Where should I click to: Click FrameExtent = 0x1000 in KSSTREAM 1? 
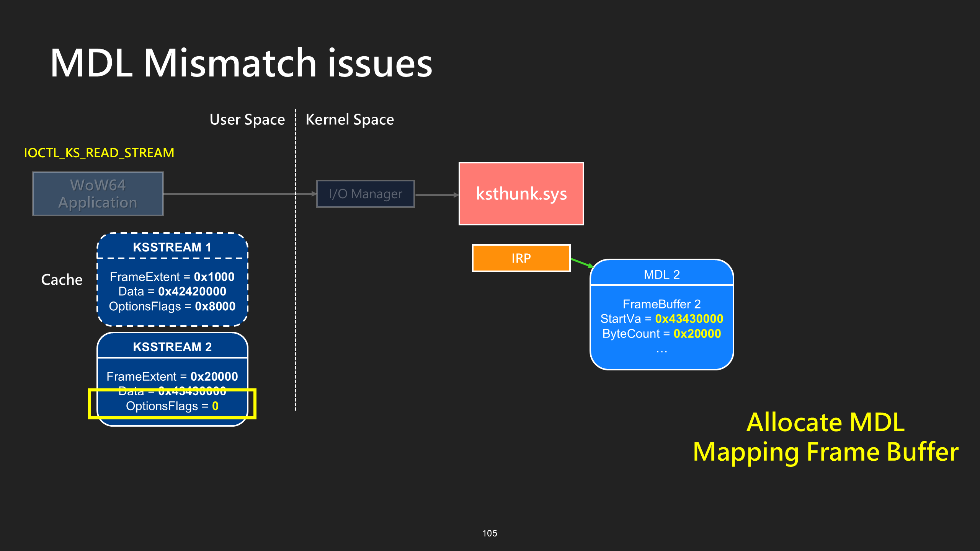tap(172, 277)
